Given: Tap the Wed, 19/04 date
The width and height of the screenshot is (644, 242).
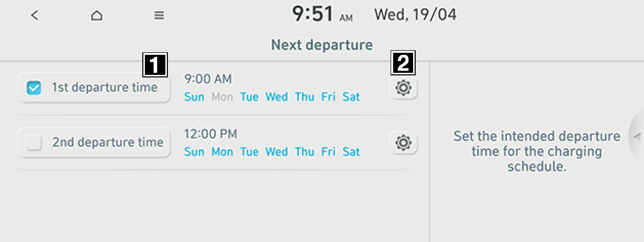Looking at the screenshot, I should (415, 15).
